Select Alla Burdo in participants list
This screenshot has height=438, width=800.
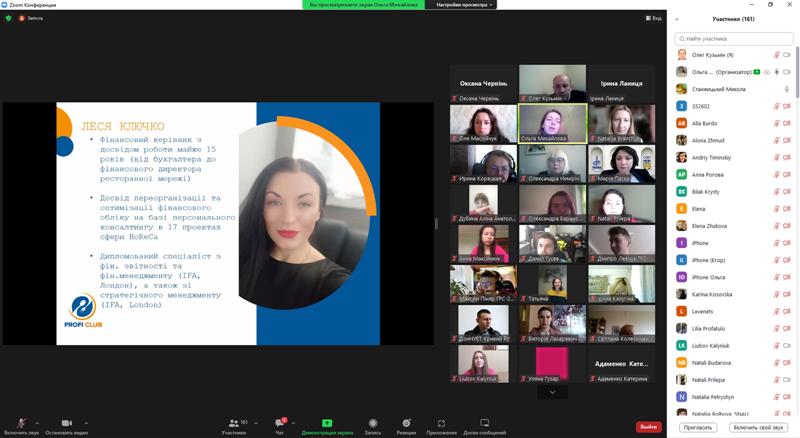tap(734, 123)
